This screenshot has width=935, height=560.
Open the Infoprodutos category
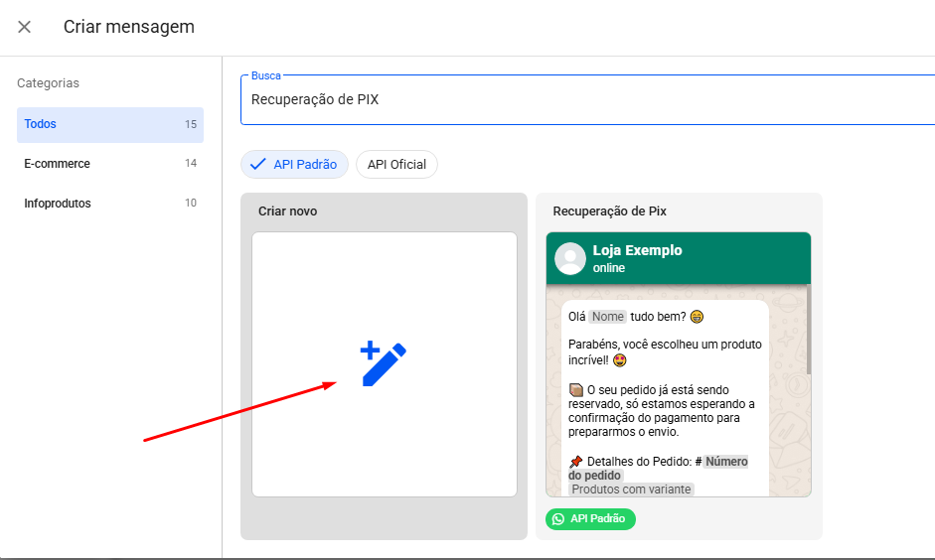(x=109, y=204)
